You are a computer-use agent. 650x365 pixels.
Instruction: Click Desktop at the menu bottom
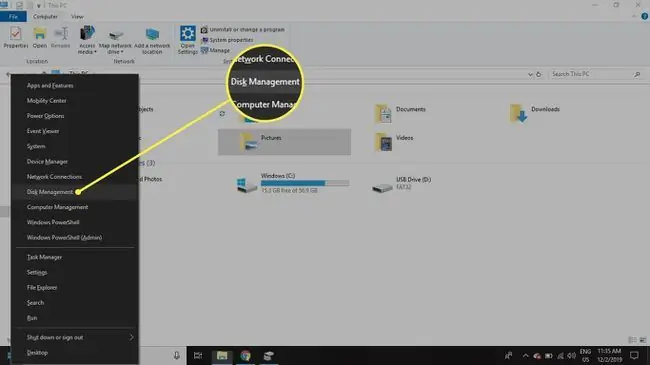point(37,353)
